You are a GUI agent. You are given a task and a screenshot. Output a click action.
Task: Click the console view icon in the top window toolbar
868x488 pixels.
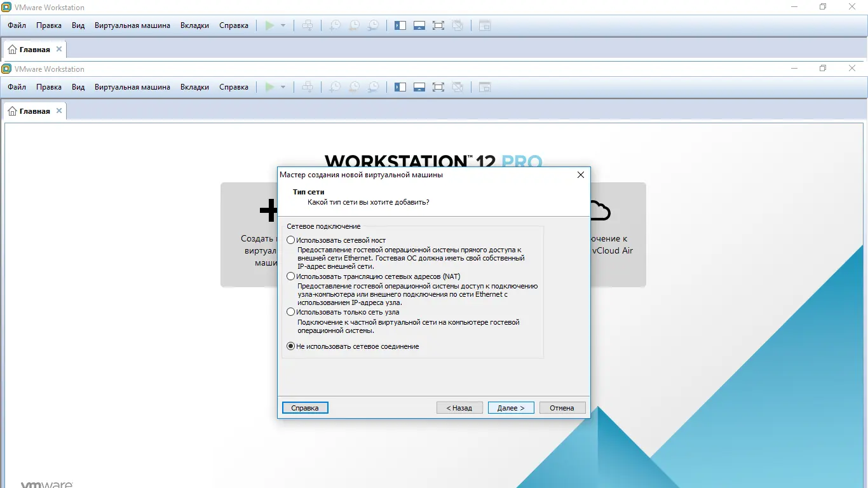click(x=485, y=25)
